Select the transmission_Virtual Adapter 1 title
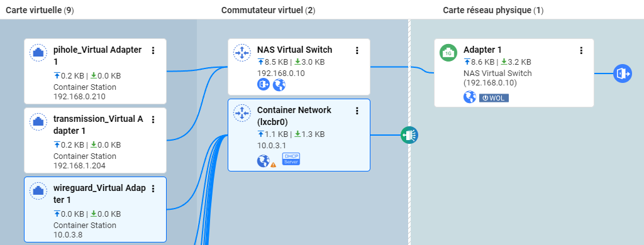Viewport: 644px width, 245px height. tap(98, 125)
